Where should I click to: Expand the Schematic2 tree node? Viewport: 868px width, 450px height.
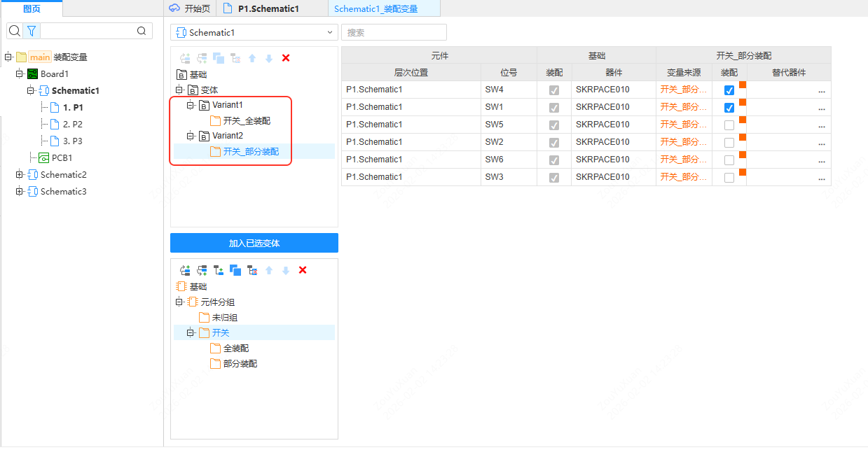coord(20,175)
